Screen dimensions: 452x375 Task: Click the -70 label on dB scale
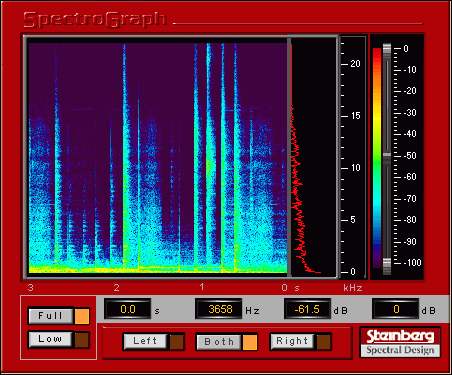[410, 199]
